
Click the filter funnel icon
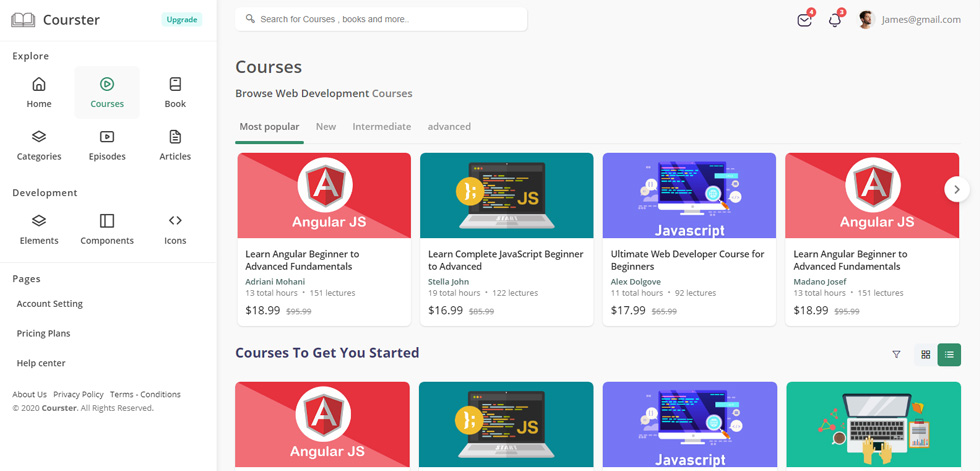pos(896,355)
